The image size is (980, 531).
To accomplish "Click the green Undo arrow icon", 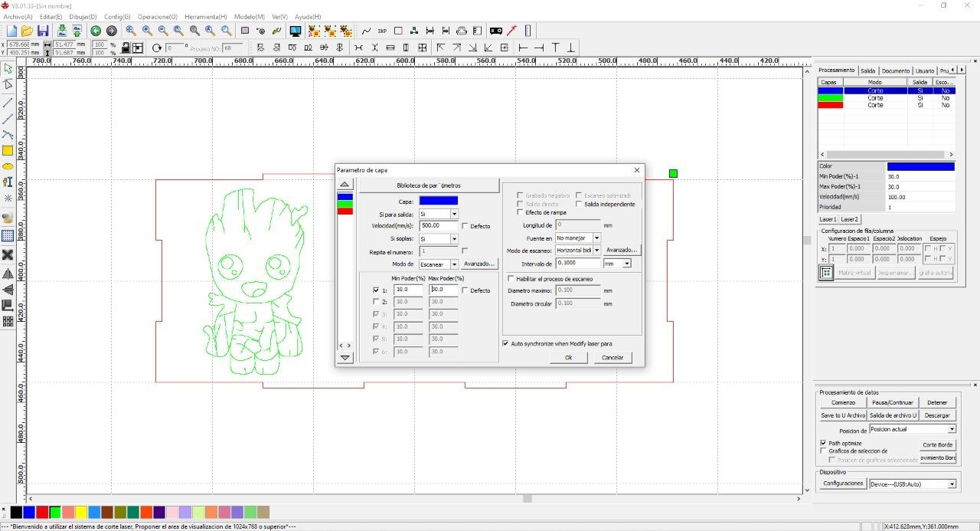I will point(96,31).
